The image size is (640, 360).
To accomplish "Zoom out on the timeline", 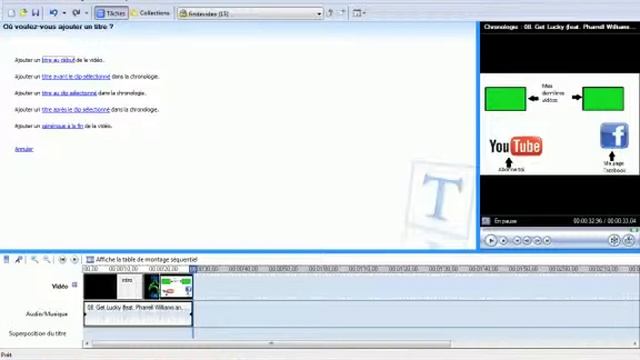I will pyautogui.click(x=47, y=260).
